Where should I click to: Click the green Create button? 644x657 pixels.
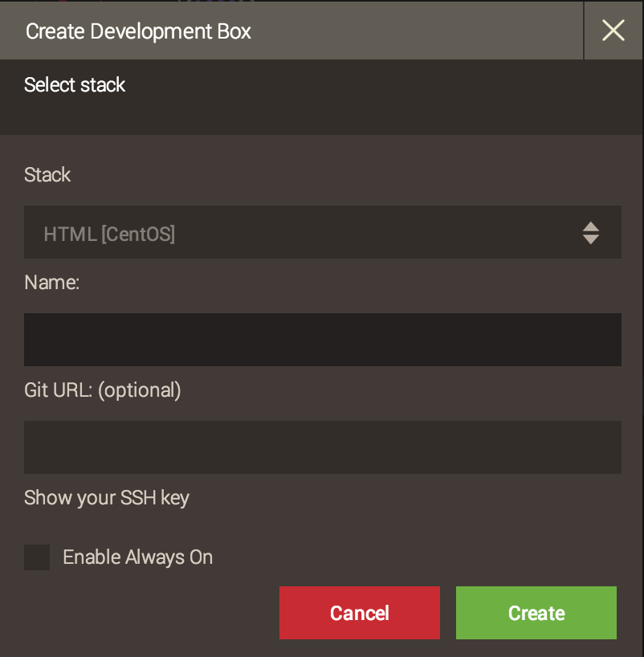tap(536, 613)
